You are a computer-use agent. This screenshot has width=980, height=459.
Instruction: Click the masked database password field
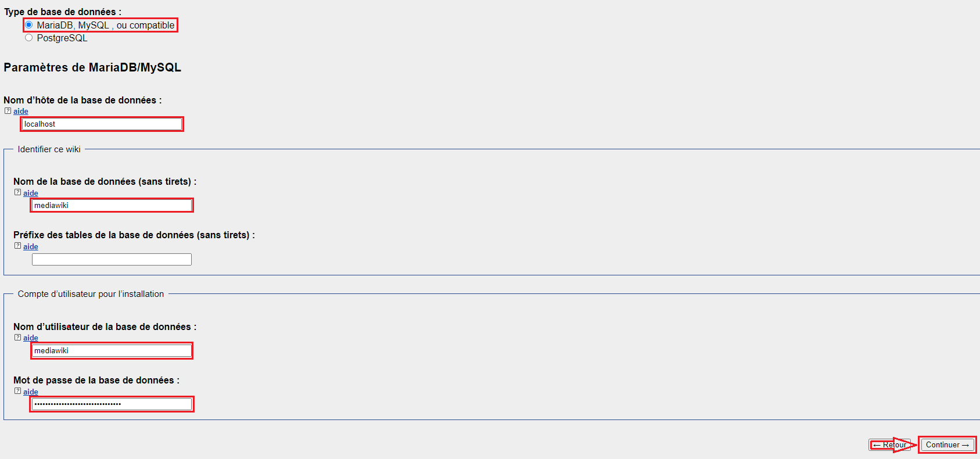point(112,403)
